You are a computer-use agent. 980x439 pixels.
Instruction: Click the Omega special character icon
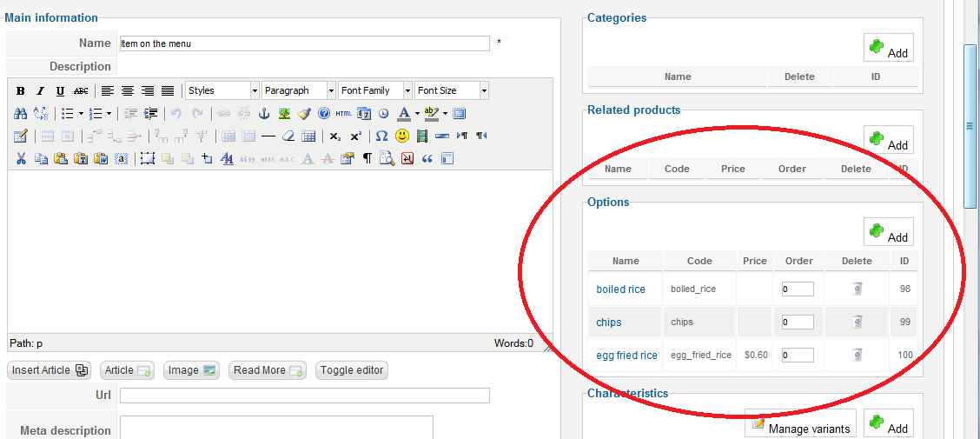tap(381, 136)
